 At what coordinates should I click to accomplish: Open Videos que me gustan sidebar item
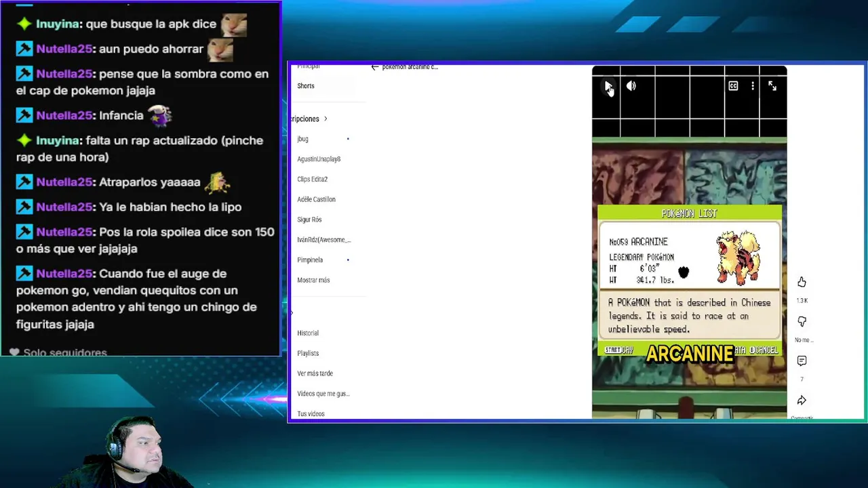pyautogui.click(x=323, y=394)
